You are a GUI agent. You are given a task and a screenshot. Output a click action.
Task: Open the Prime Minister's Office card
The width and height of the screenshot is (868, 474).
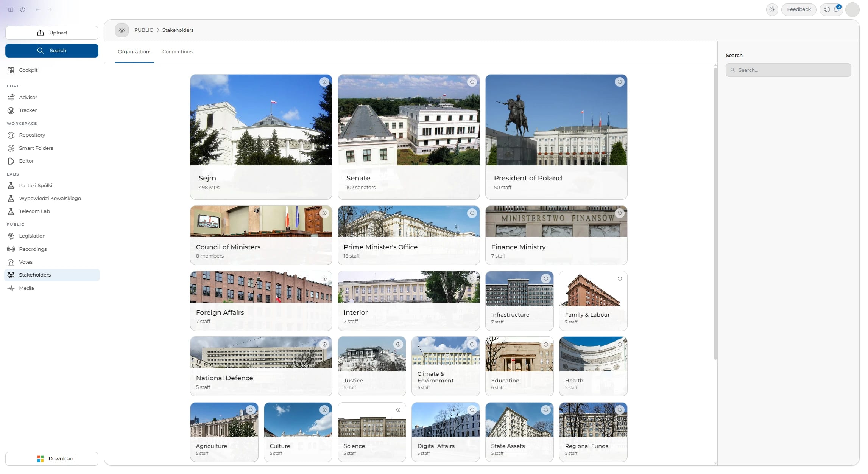(x=408, y=235)
